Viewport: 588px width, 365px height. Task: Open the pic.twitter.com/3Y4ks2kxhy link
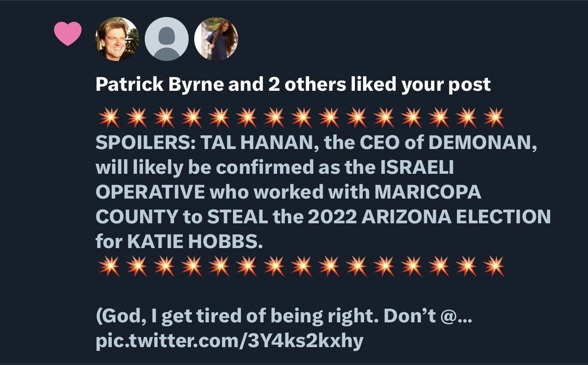coord(229,340)
